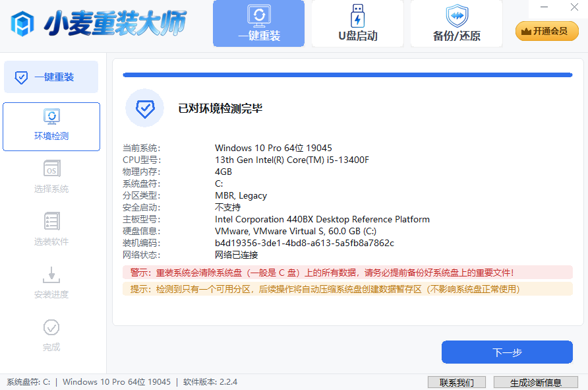Click the 硬盘信息 label
This screenshot has width=588, height=390.
tap(141, 231)
